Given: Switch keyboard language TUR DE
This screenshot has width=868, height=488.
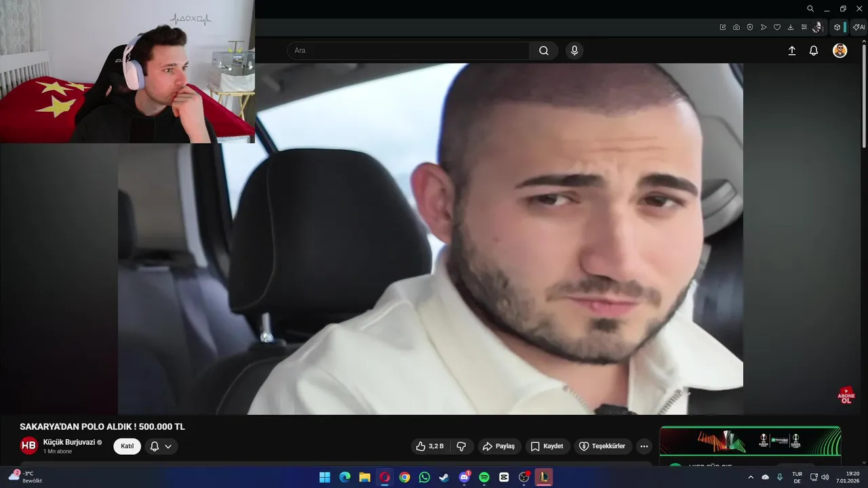Looking at the screenshot, I should click(x=797, y=477).
